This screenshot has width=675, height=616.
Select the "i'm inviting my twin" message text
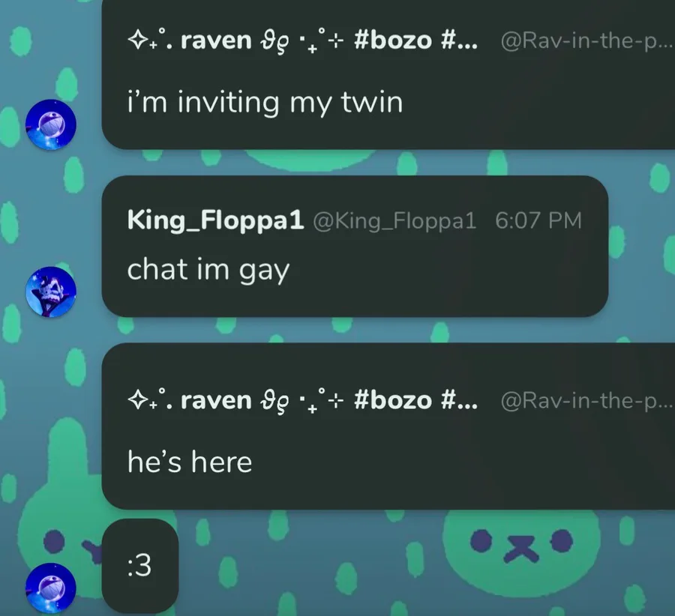(x=265, y=103)
